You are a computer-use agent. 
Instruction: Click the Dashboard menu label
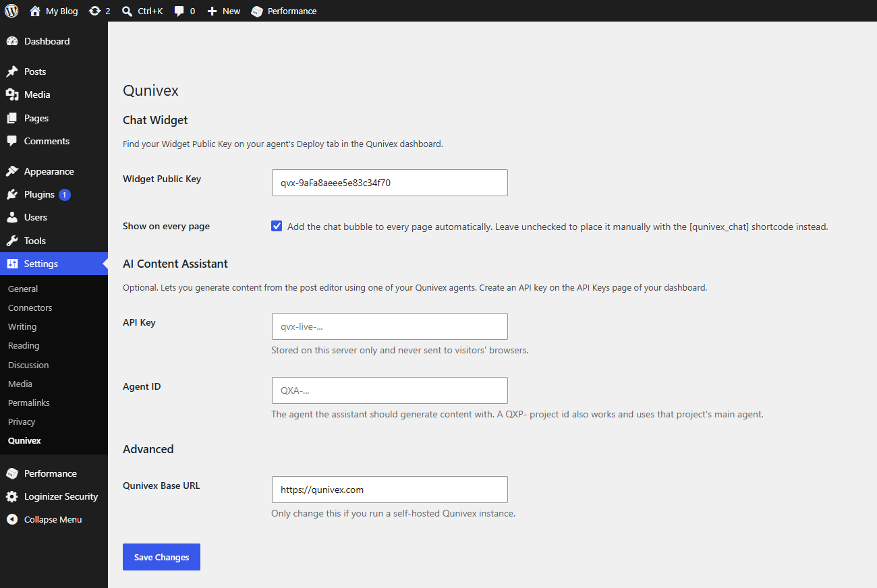(x=47, y=41)
